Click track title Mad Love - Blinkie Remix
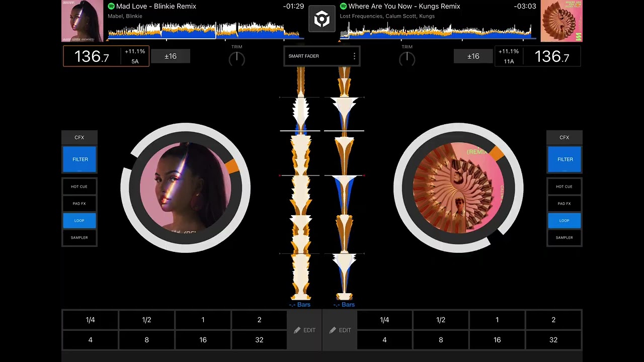Image resolution: width=644 pixels, height=362 pixels. coord(156,7)
